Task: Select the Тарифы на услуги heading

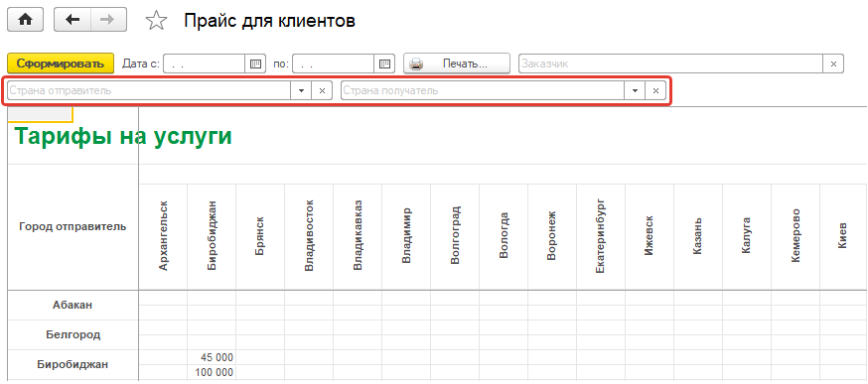Action: coord(123,136)
